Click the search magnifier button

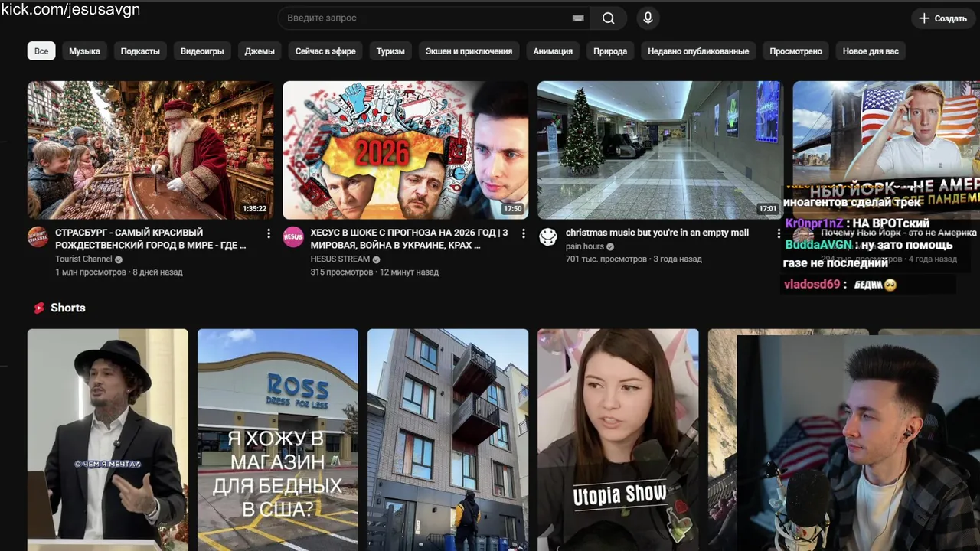(609, 18)
